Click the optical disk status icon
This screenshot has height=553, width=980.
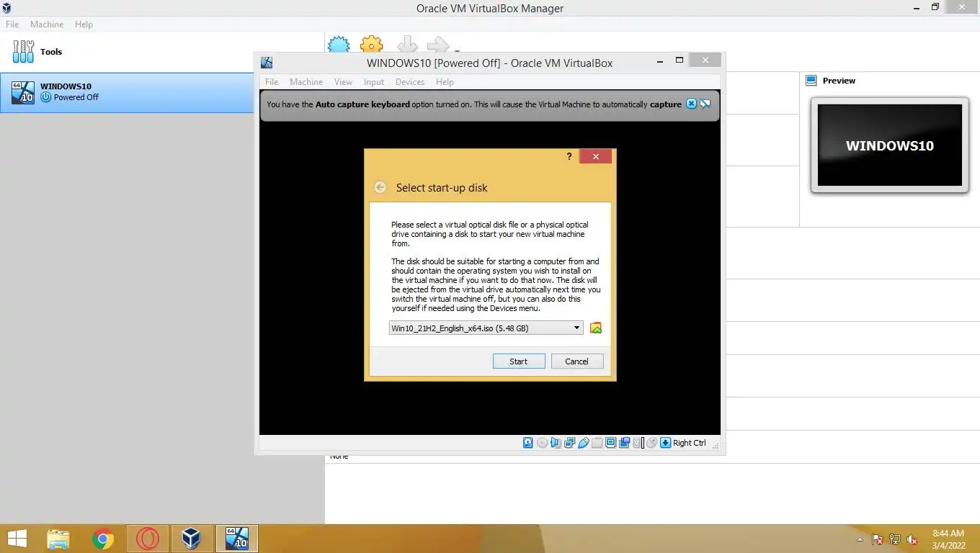(542, 443)
